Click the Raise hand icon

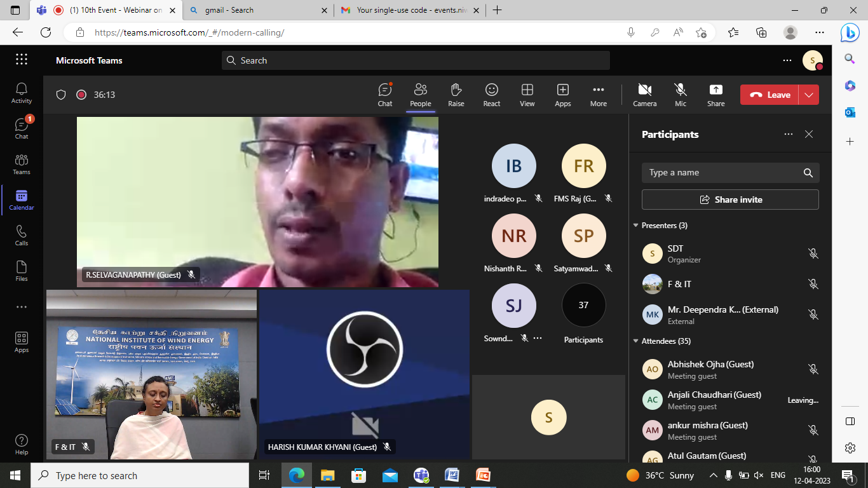click(x=456, y=95)
